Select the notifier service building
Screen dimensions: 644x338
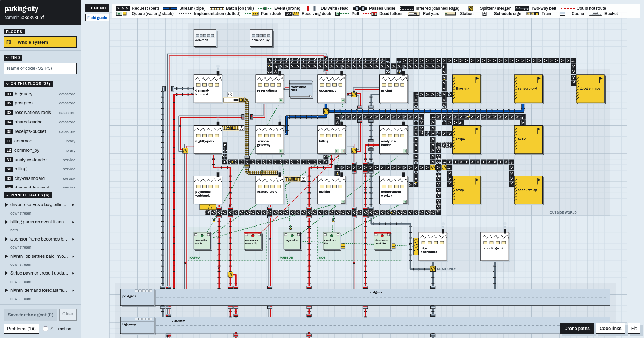pyautogui.click(x=332, y=190)
